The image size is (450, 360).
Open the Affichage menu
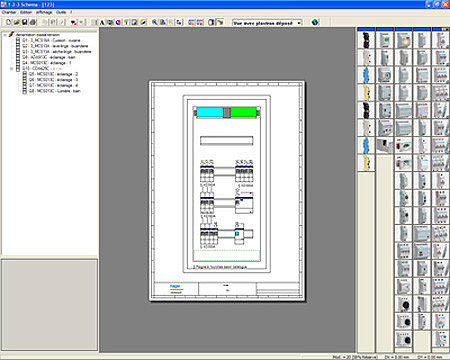click(x=44, y=12)
